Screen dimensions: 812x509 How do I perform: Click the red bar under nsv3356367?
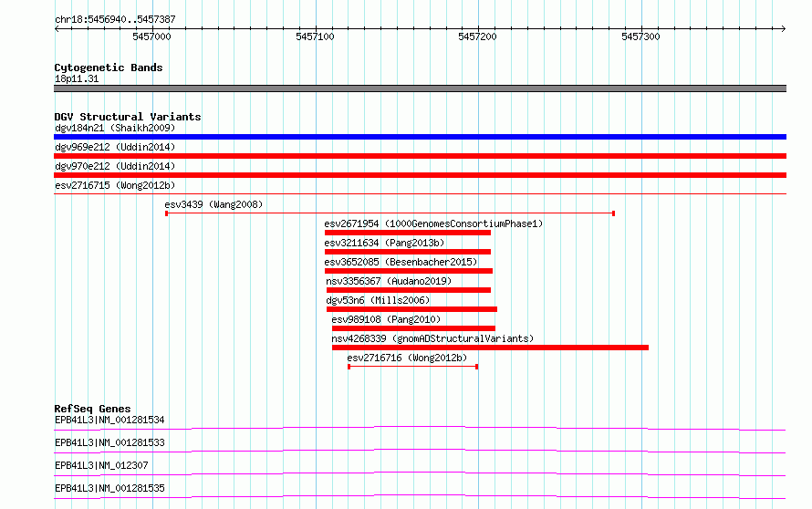tap(409, 290)
